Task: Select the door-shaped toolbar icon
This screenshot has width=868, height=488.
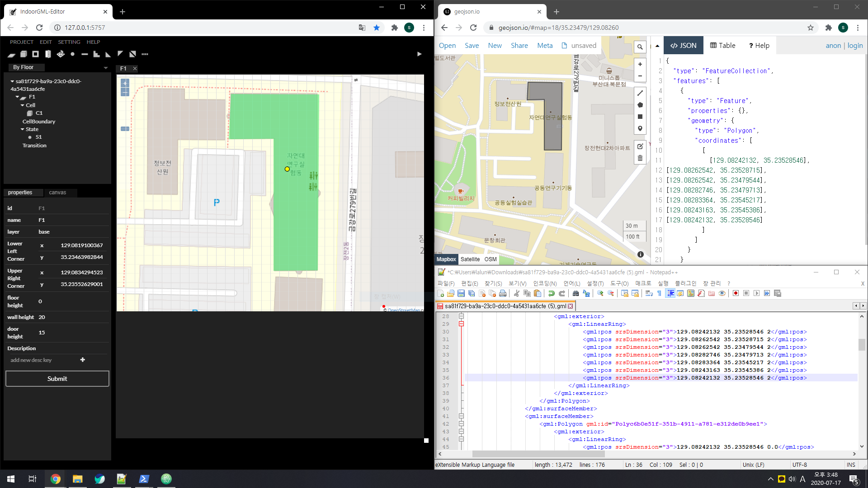Action: click(48, 54)
